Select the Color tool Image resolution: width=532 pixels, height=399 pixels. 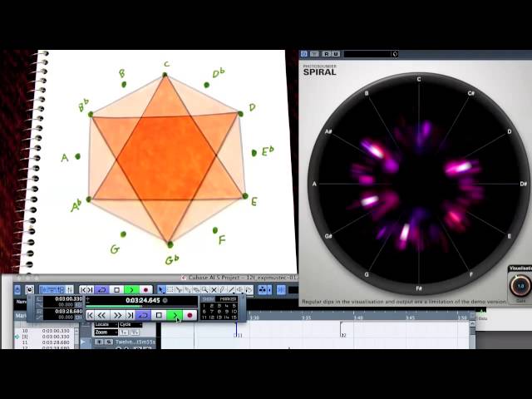(x=249, y=290)
